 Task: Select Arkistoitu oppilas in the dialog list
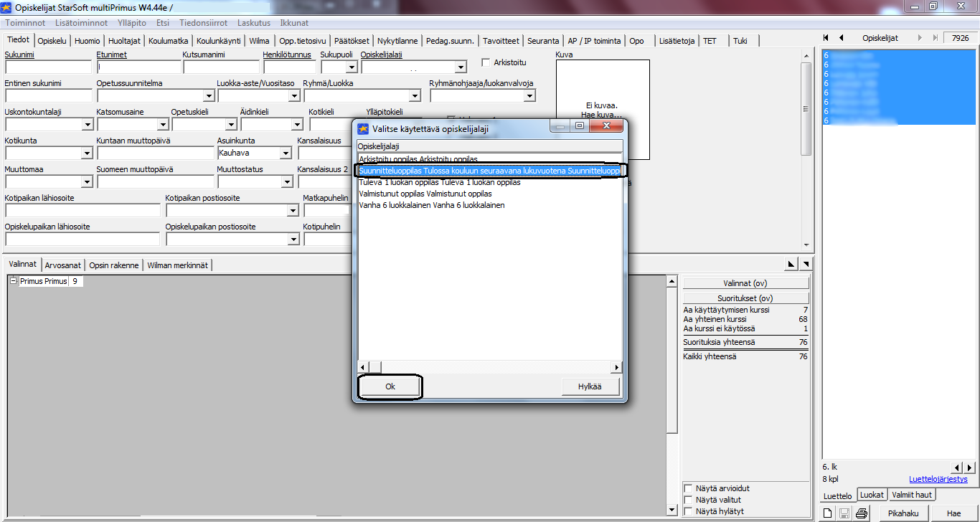(x=490, y=159)
